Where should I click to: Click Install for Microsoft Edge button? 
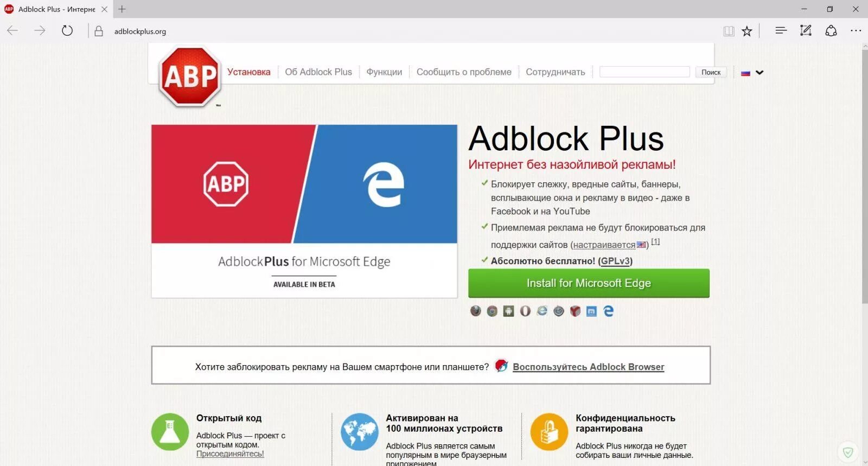tap(589, 283)
